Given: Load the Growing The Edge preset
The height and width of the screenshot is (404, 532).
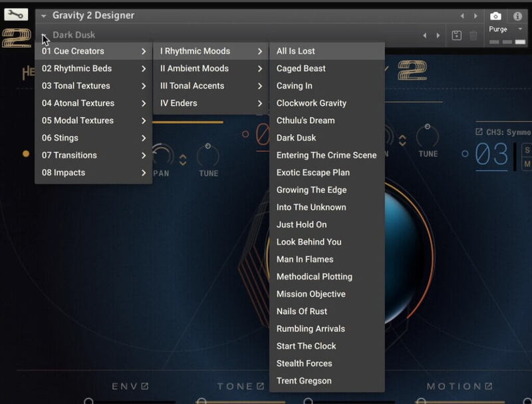Looking at the screenshot, I should coord(327,190).
